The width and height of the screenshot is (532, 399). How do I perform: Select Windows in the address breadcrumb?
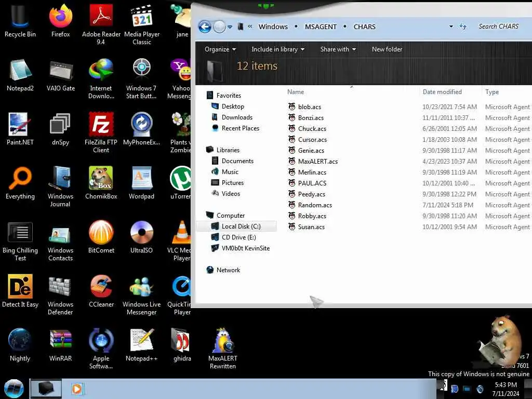coord(273,26)
